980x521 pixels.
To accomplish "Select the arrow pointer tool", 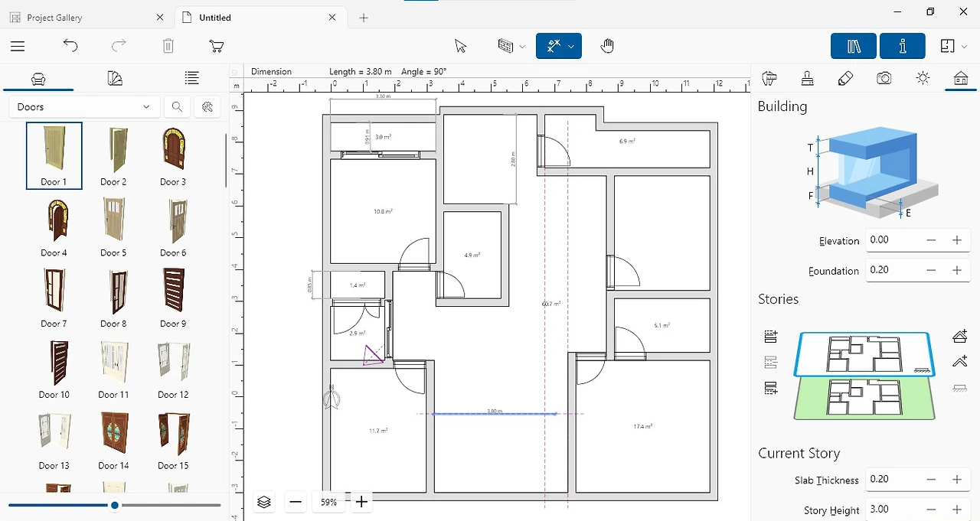I will (460, 46).
